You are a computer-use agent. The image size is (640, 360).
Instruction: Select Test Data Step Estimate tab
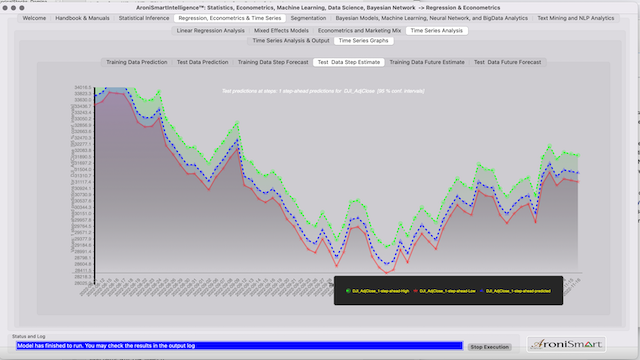click(x=349, y=62)
